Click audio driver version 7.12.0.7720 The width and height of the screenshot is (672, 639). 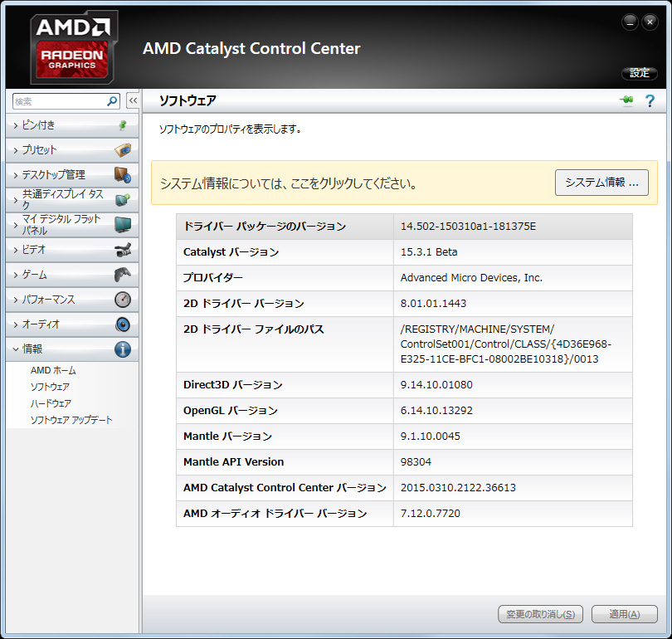point(431,514)
